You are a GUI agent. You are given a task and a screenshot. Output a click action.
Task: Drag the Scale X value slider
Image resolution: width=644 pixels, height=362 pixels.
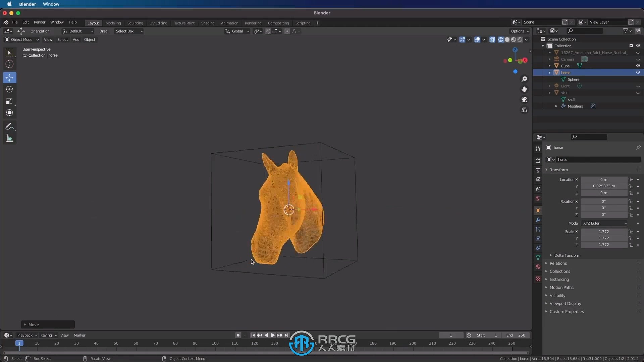coord(603,231)
